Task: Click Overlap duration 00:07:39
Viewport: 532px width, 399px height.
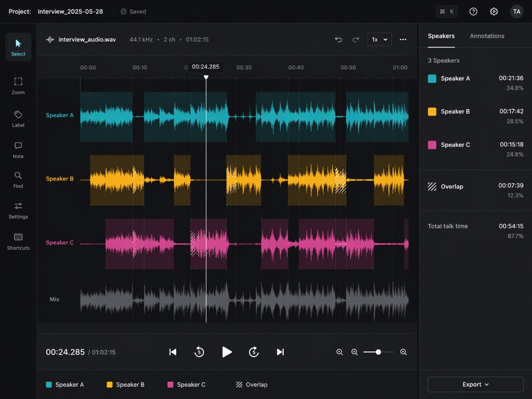Action: point(511,186)
